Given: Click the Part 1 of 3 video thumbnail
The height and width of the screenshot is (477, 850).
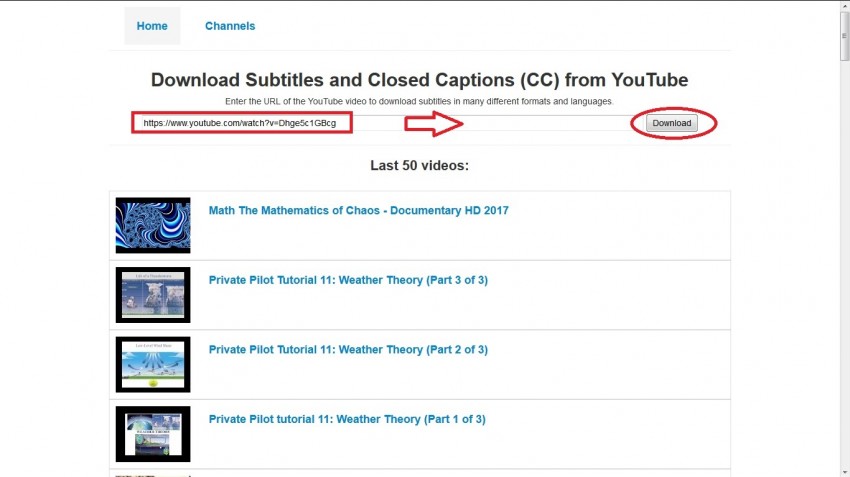Looking at the screenshot, I should [153, 434].
